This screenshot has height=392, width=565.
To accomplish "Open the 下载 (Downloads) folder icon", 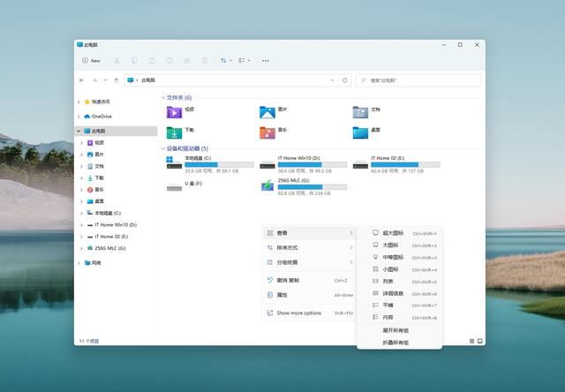I will pos(174,132).
